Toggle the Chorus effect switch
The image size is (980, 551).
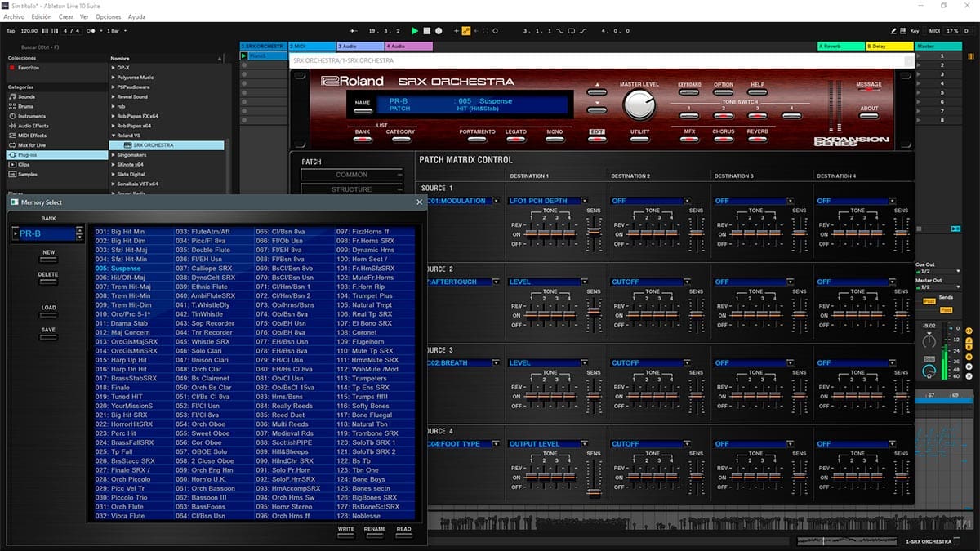723,138
